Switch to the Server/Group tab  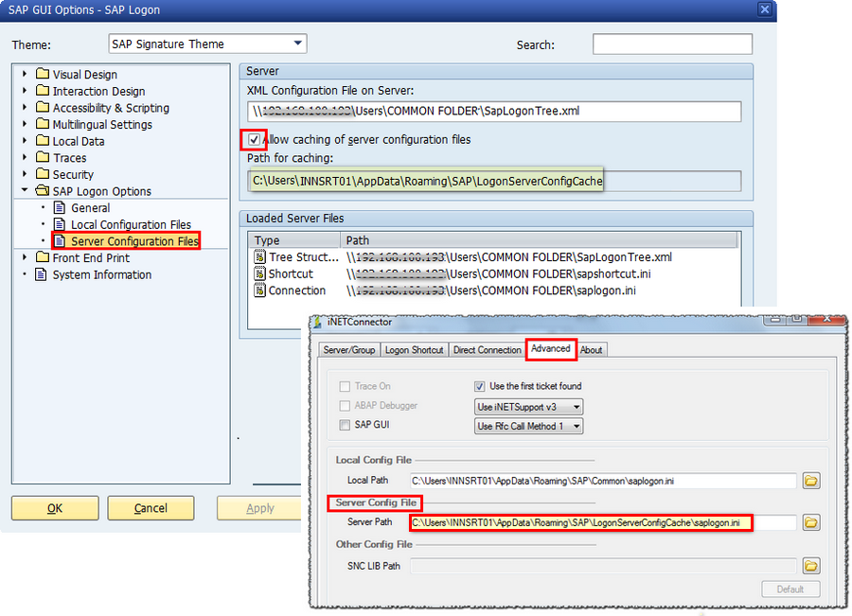point(349,349)
